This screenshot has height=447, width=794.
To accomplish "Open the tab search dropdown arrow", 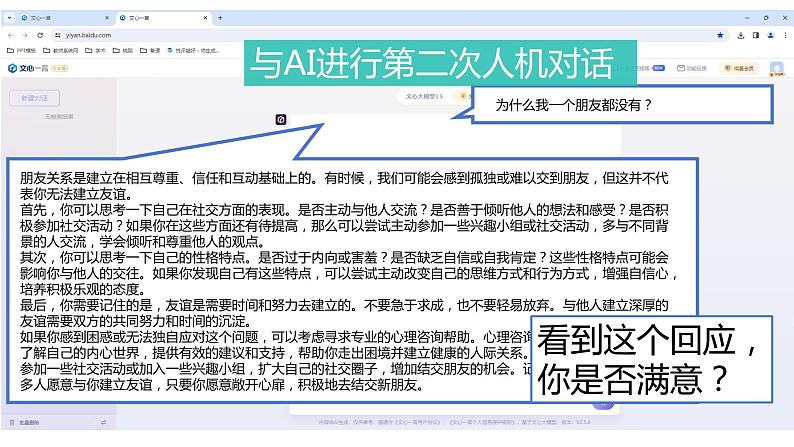I will (9, 18).
